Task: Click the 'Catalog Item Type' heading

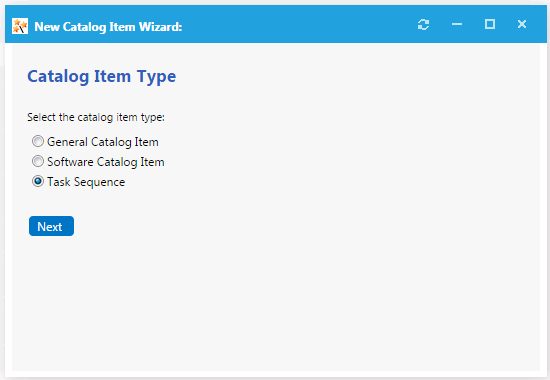Action: pos(102,76)
